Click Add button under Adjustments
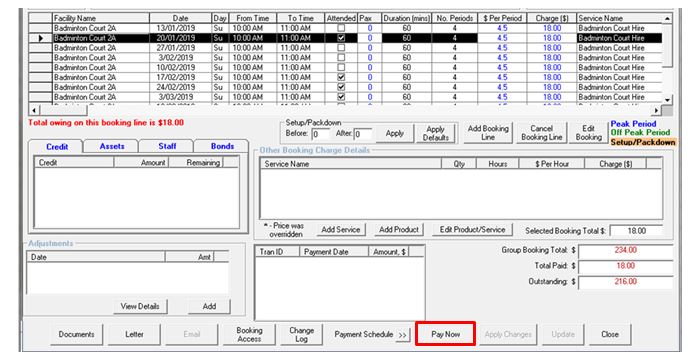 [x=209, y=306]
